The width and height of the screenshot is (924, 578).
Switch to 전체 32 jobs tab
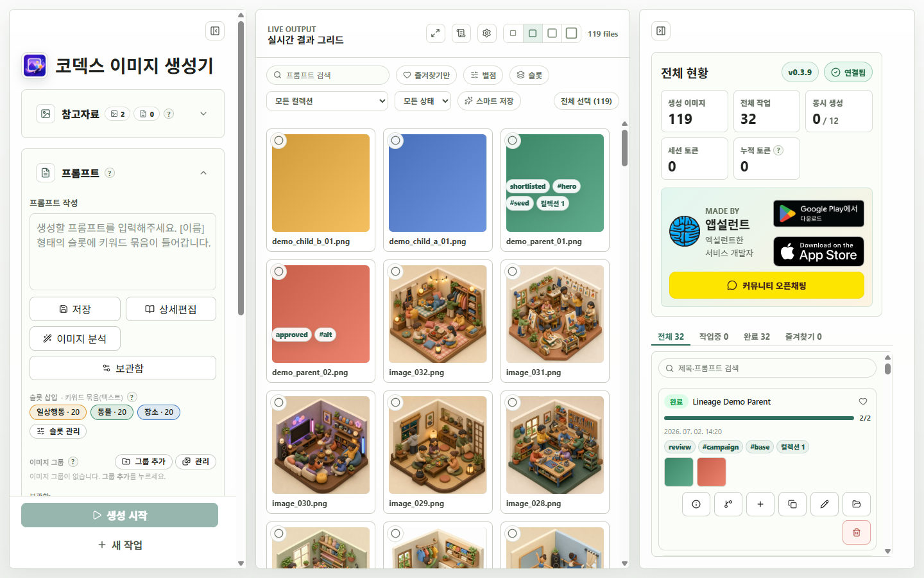coord(671,337)
